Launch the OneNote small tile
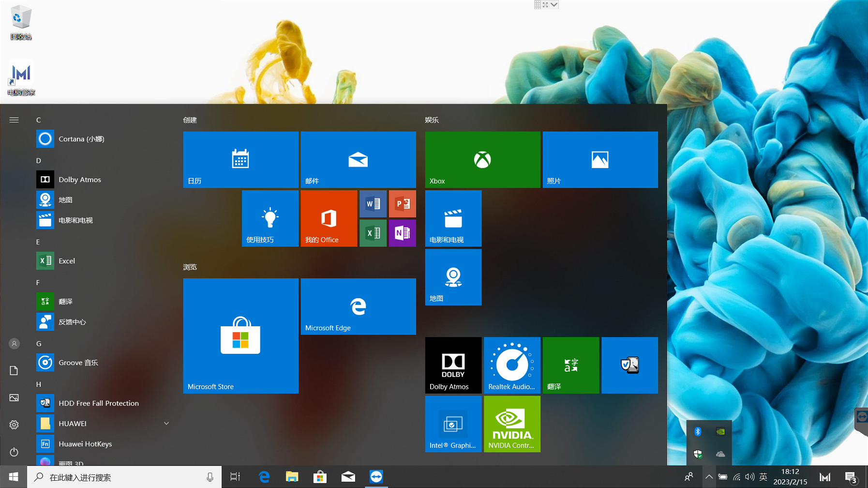 [x=403, y=233]
